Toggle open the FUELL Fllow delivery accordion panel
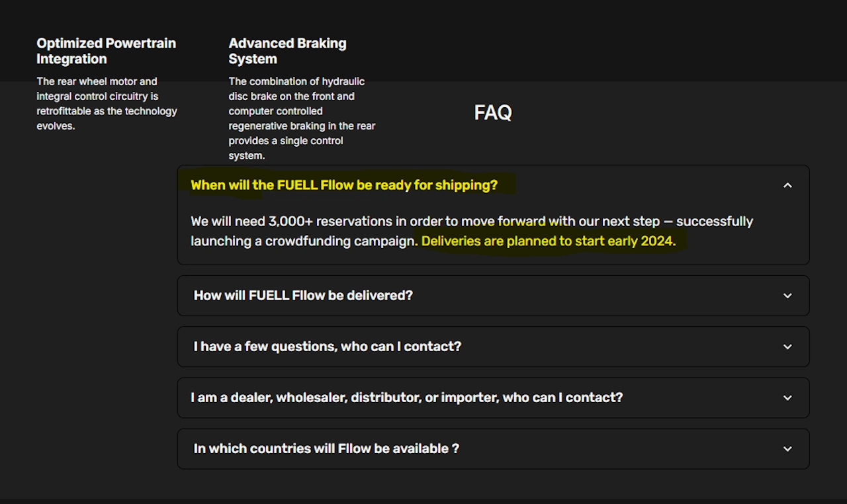This screenshot has height=504, width=847. (x=492, y=296)
